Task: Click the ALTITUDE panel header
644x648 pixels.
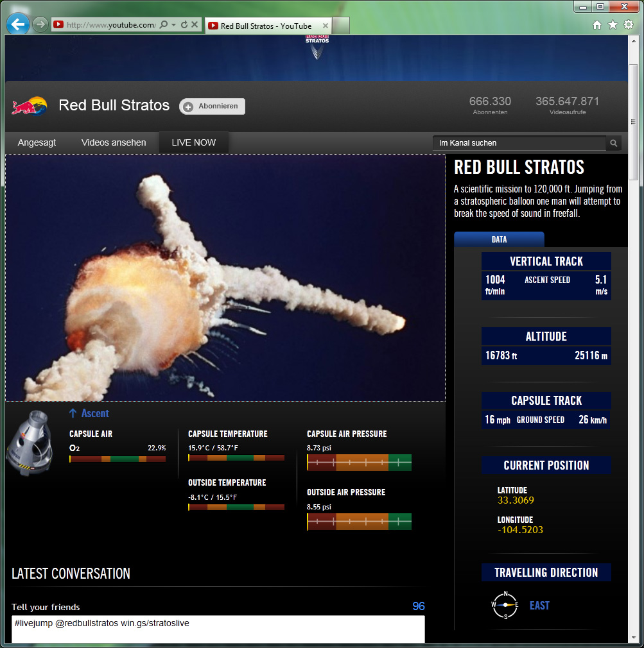Action: click(546, 336)
